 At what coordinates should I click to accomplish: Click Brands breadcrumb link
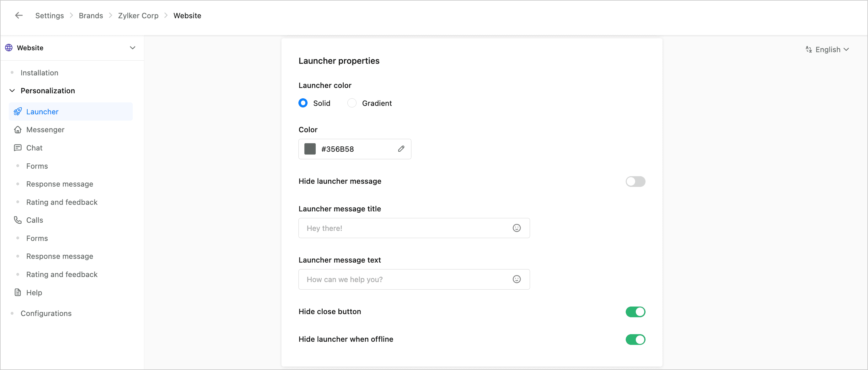pos(91,15)
